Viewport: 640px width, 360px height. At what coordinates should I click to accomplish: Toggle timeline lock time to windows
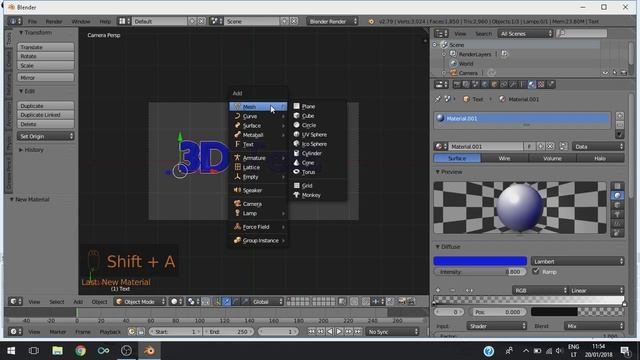(140, 331)
